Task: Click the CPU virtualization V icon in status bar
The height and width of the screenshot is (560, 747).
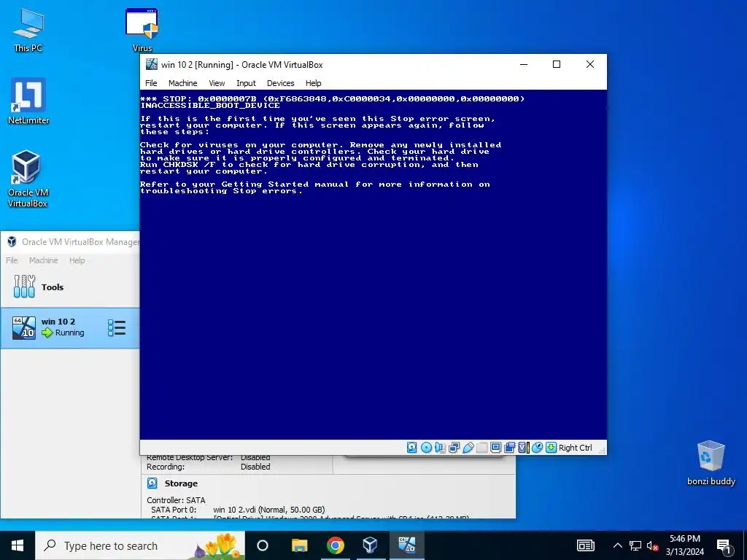Action: 523,448
